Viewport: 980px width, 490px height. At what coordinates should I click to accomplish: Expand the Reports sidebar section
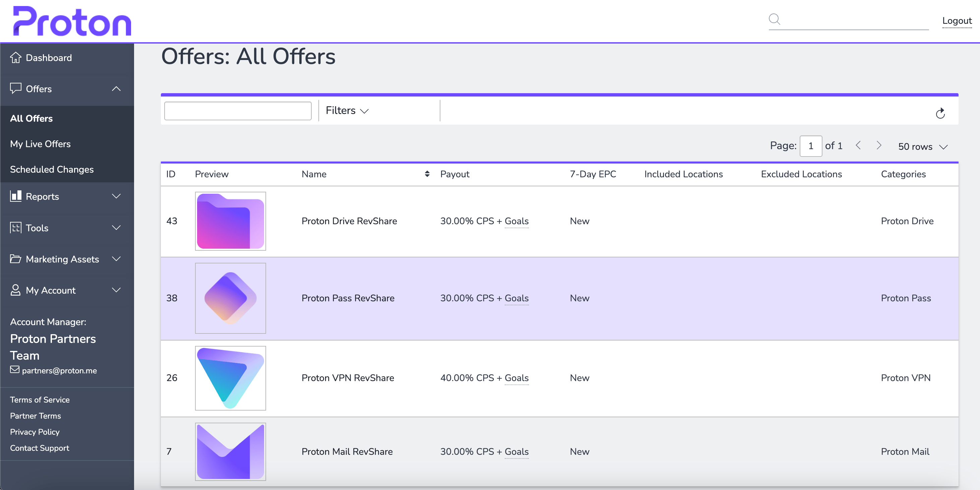pos(116,196)
